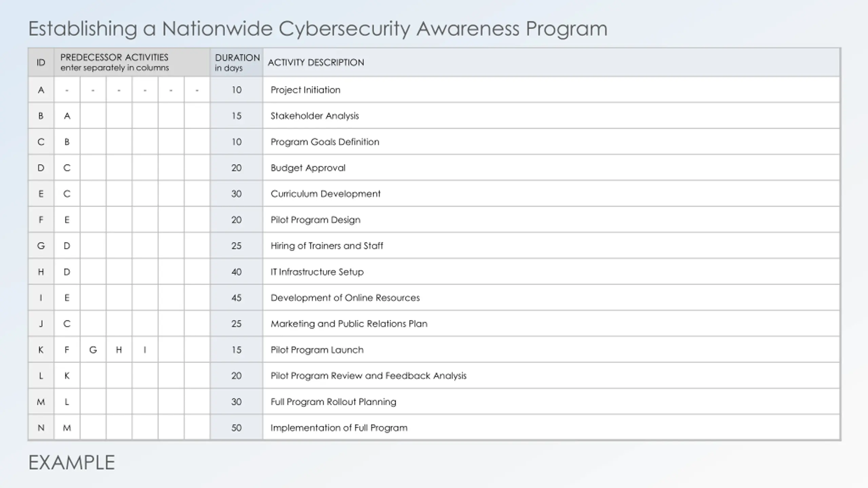Select duration 40 in row H

pos(236,272)
